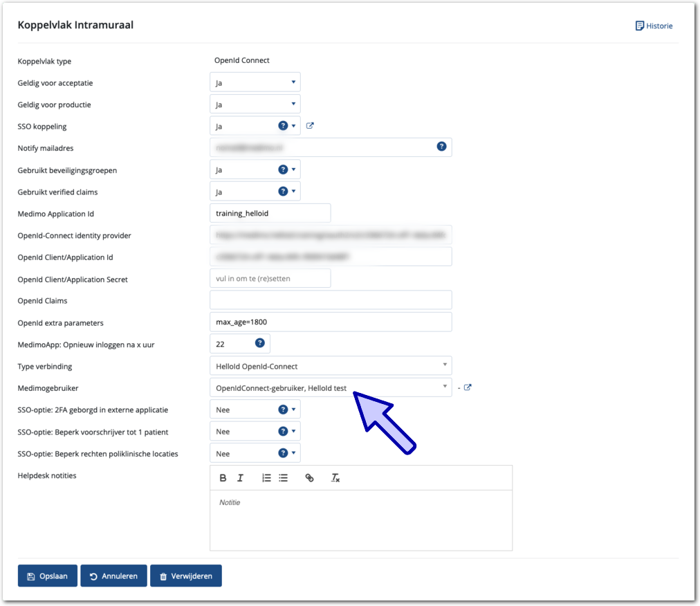Insert numbered list in notes editor
This screenshot has width=700, height=606.
click(266, 478)
